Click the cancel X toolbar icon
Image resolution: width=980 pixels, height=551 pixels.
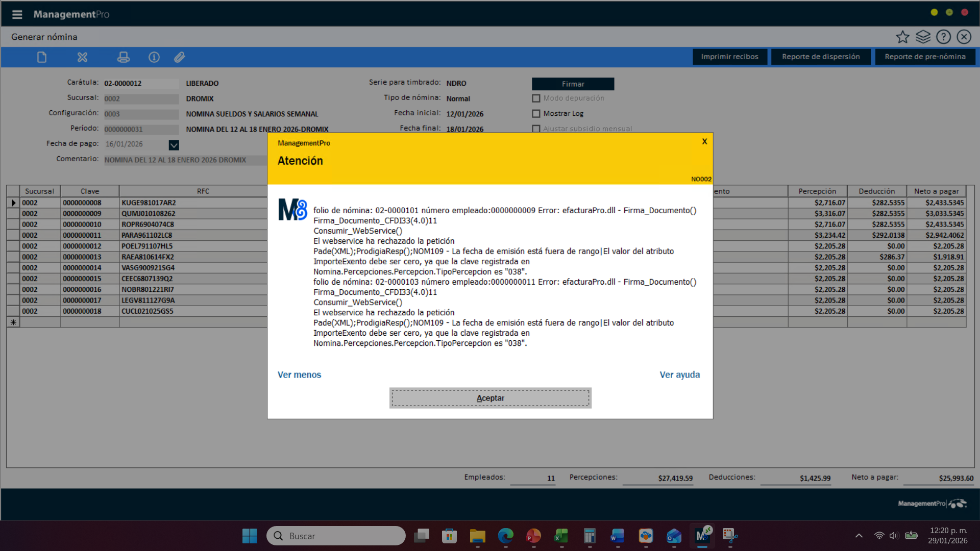point(82,57)
